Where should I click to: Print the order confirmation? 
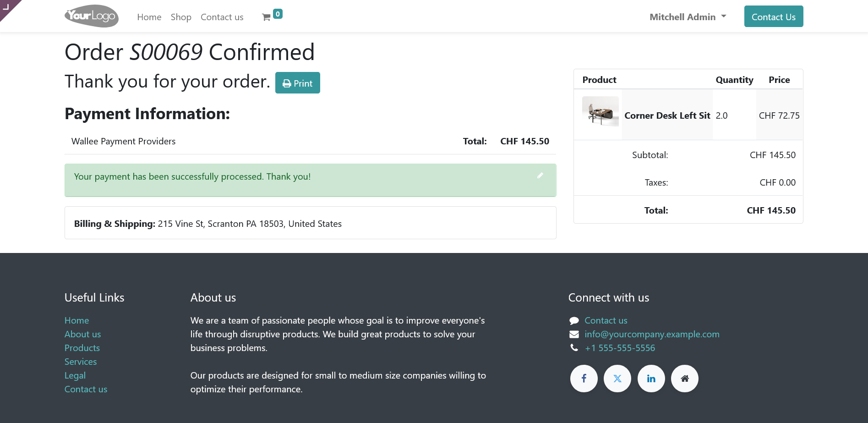pyautogui.click(x=298, y=83)
